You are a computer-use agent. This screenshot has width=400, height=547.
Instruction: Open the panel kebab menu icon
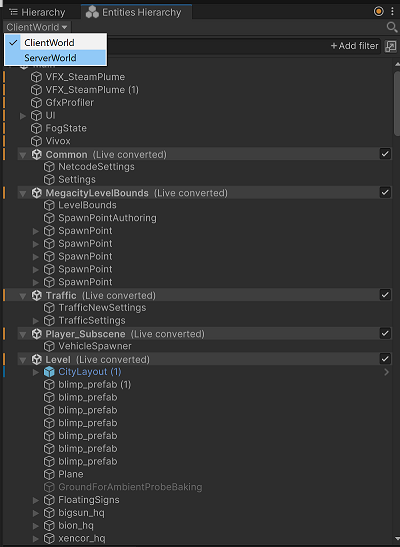(393, 12)
